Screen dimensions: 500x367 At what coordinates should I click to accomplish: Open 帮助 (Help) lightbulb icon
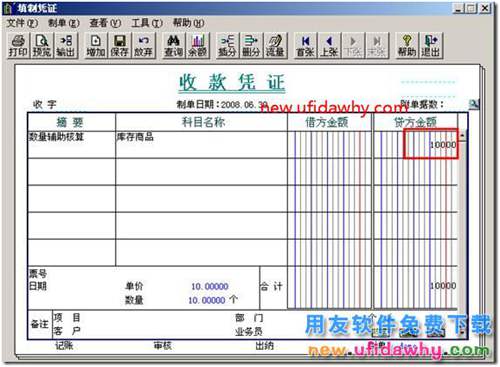coord(407,46)
